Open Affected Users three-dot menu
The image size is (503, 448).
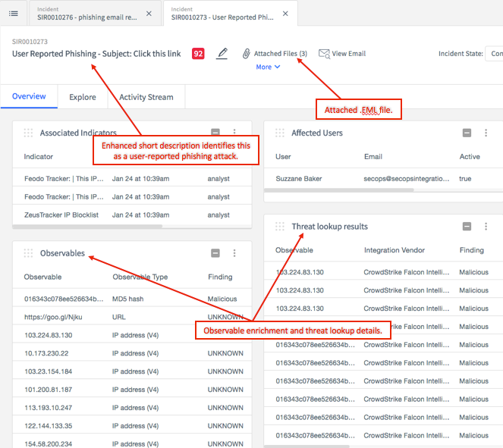pos(486,133)
